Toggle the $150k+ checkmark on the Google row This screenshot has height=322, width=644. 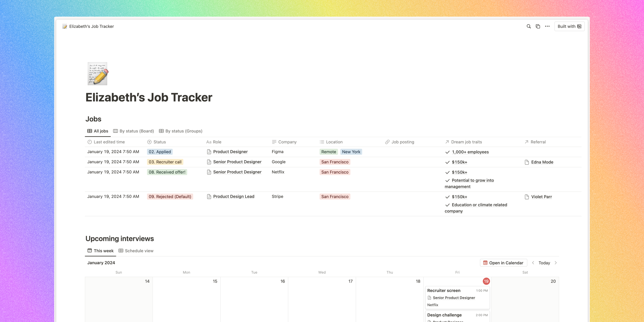[447, 162]
